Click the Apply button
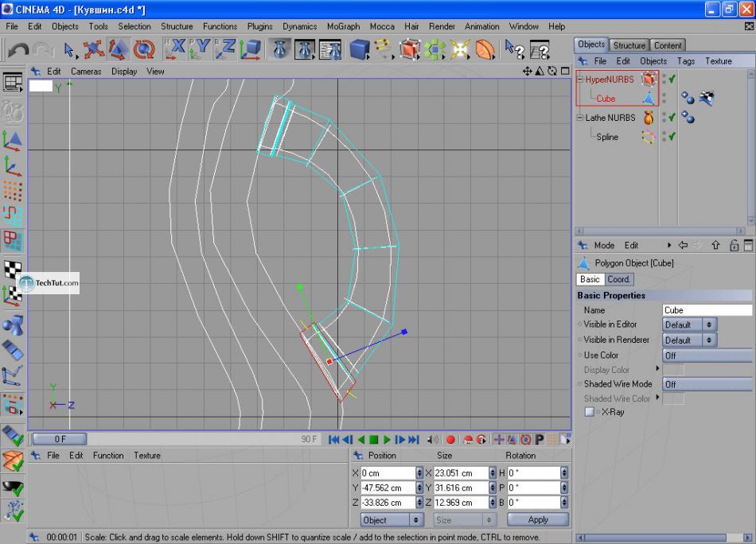 [538, 519]
